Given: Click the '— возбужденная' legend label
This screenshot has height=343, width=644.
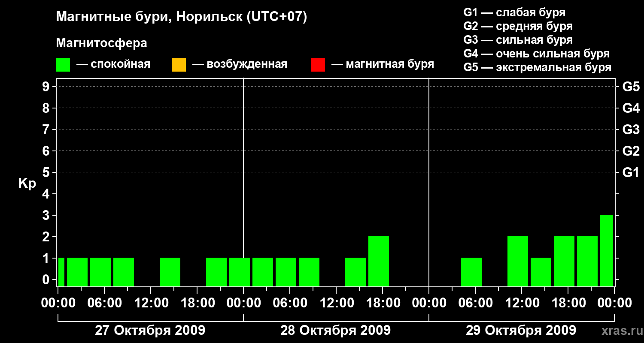Looking at the screenshot, I should (x=240, y=64).
